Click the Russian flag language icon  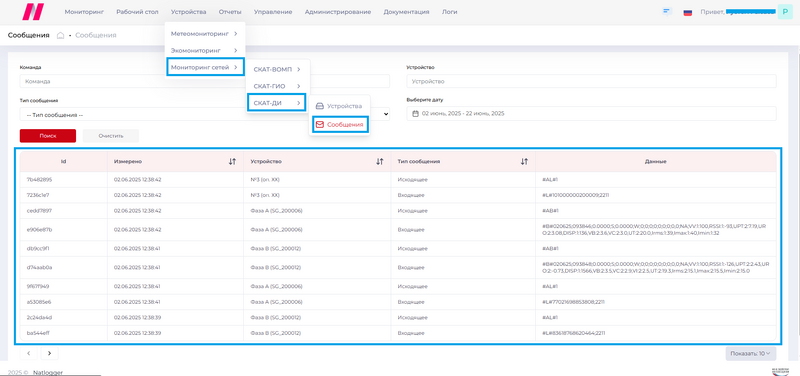[x=688, y=12]
